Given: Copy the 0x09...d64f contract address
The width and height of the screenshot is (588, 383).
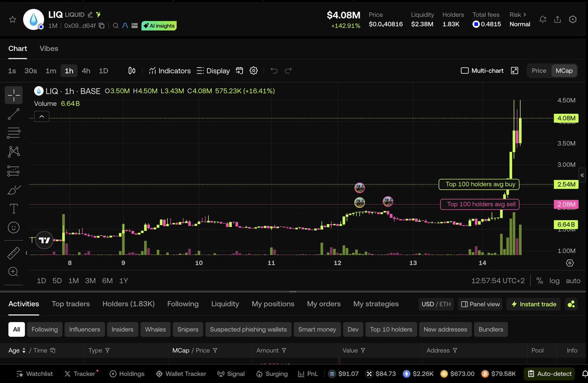Looking at the screenshot, I should [101, 26].
